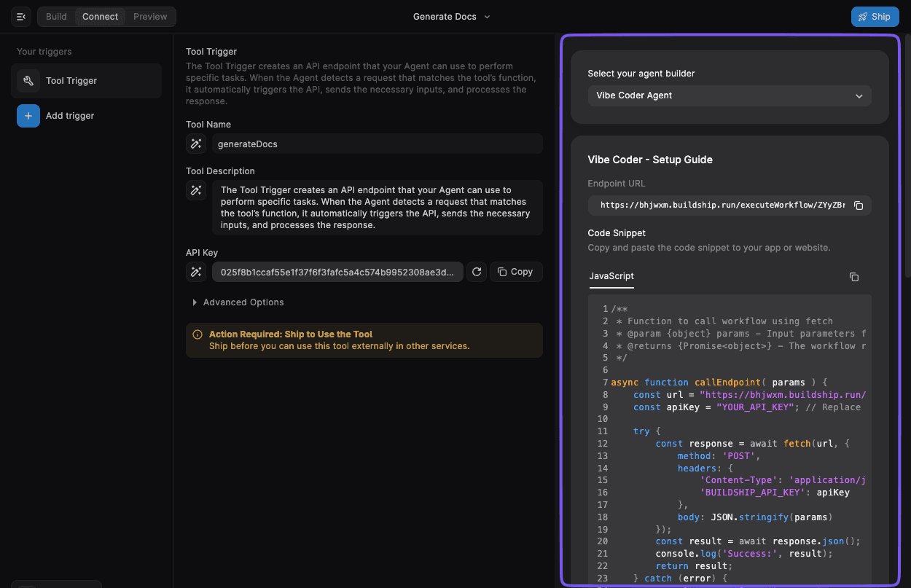
Task: Click the 'const apiKey' code line
Action: [x=747, y=407]
